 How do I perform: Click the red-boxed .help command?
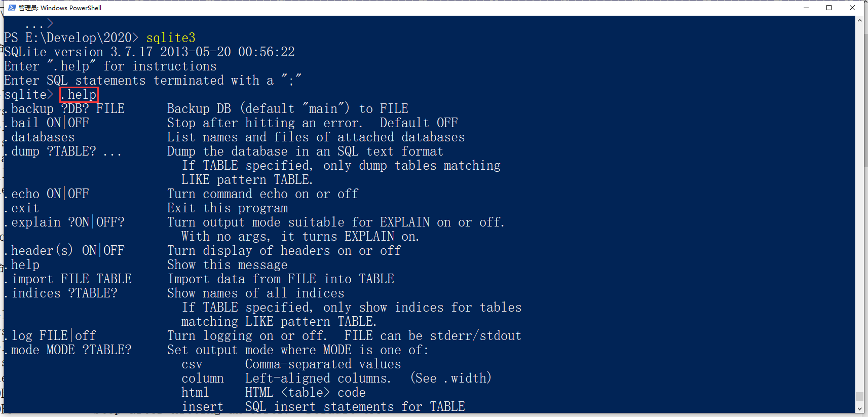point(79,95)
